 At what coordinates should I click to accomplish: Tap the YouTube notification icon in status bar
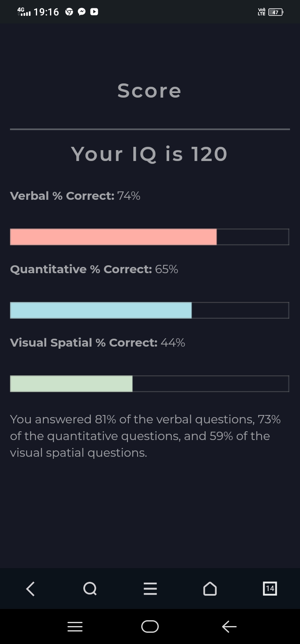(94, 12)
